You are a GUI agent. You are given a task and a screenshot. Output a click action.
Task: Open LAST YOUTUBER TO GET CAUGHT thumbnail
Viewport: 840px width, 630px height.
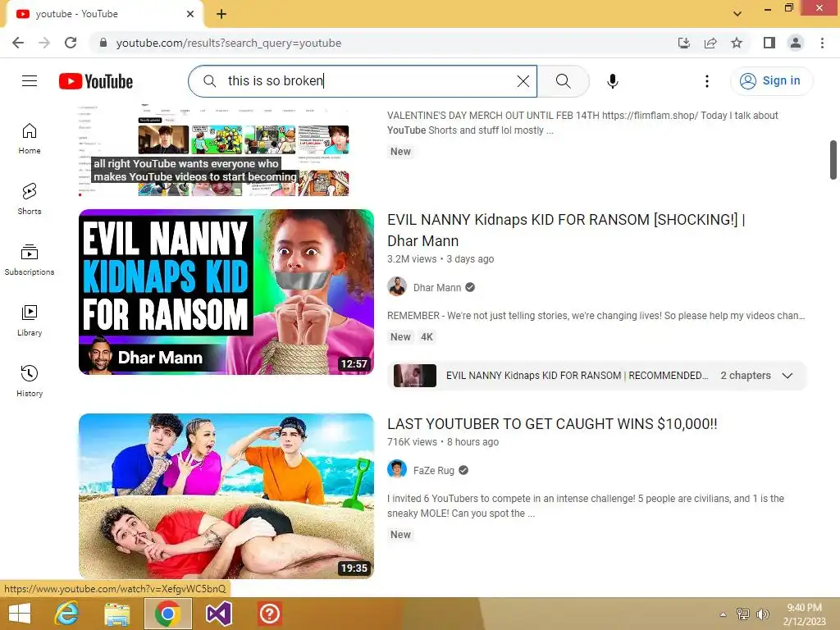pos(226,496)
